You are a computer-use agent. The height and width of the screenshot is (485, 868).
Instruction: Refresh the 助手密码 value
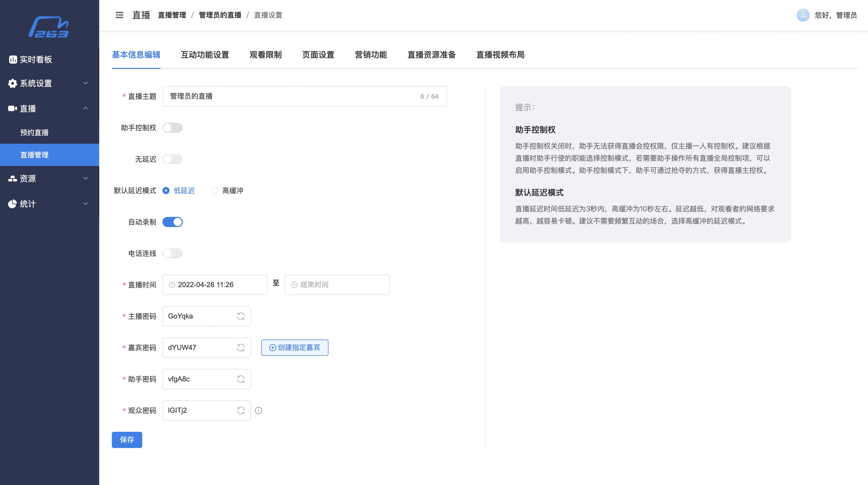pos(241,379)
